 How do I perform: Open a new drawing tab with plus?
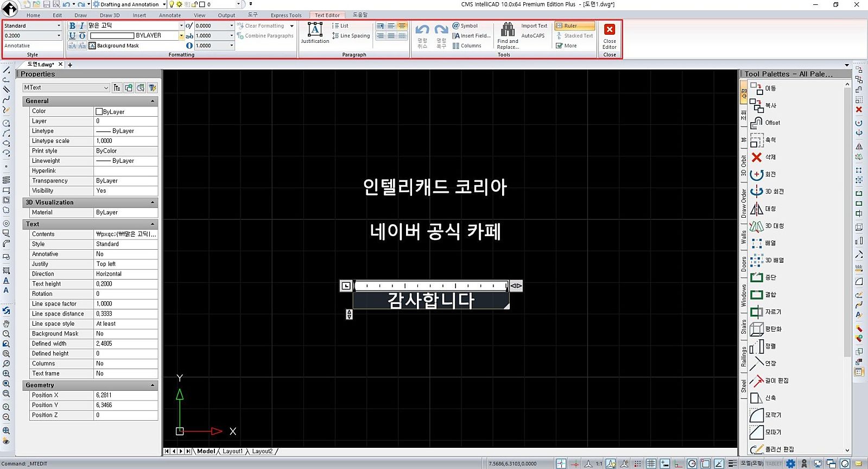[70, 65]
